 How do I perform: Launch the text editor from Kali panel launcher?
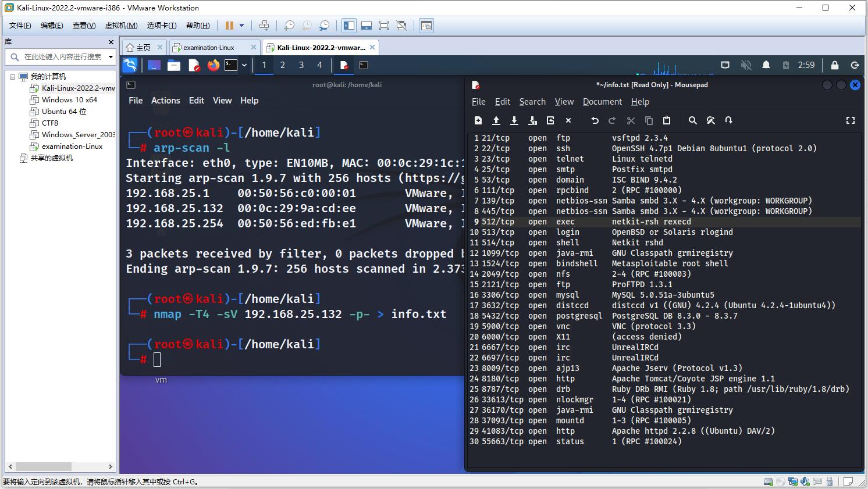pos(194,65)
